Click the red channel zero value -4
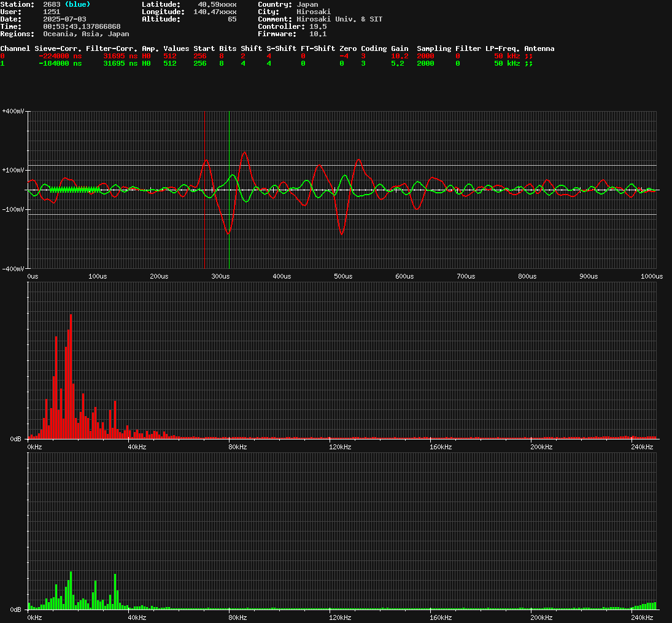This screenshot has height=623, width=672. click(344, 56)
